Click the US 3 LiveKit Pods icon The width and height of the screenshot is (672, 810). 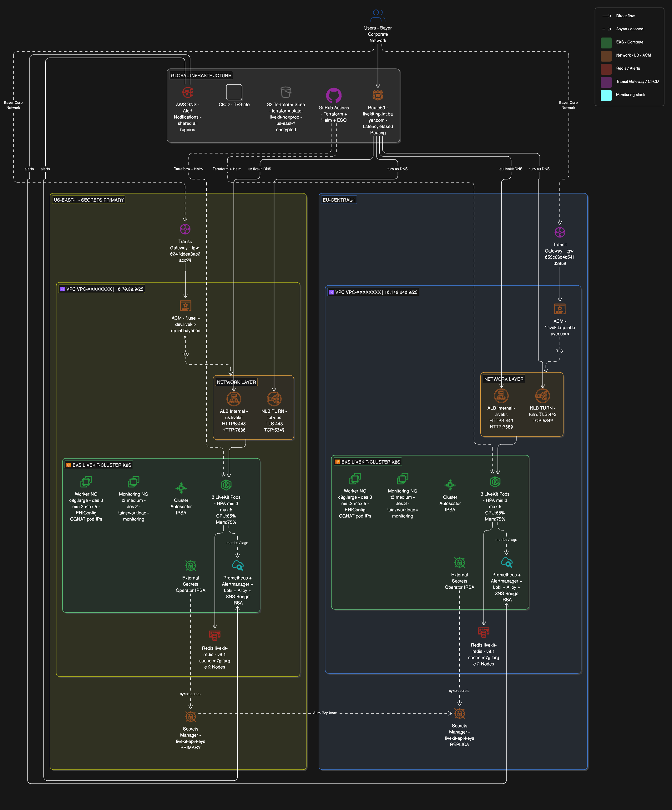(226, 485)
